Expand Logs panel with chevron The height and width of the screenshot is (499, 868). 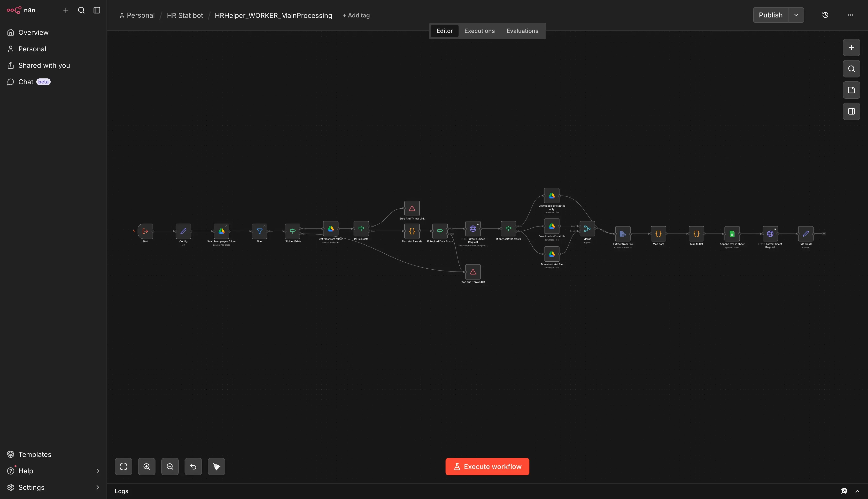pyautogui.click(x=857, y=491)
